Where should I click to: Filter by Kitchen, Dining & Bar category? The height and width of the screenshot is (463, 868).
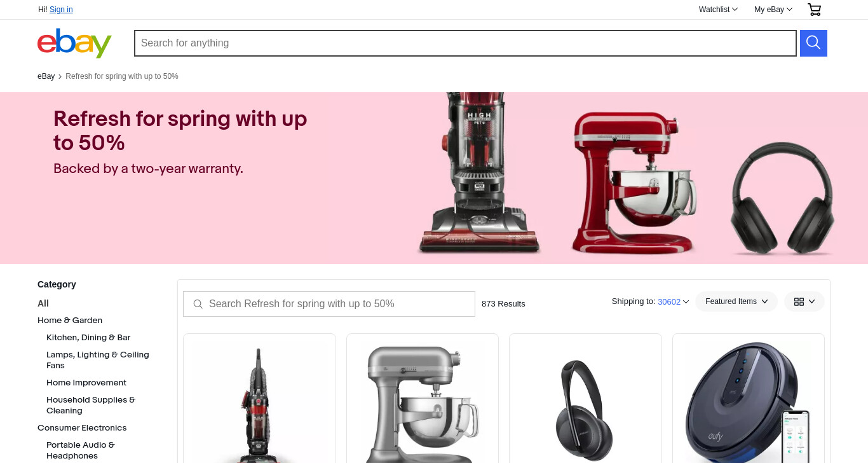(x=88, y=338)
